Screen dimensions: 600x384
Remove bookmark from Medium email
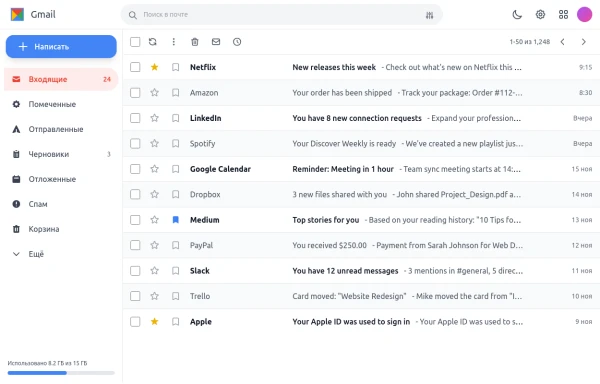click(x=176, y=220)
